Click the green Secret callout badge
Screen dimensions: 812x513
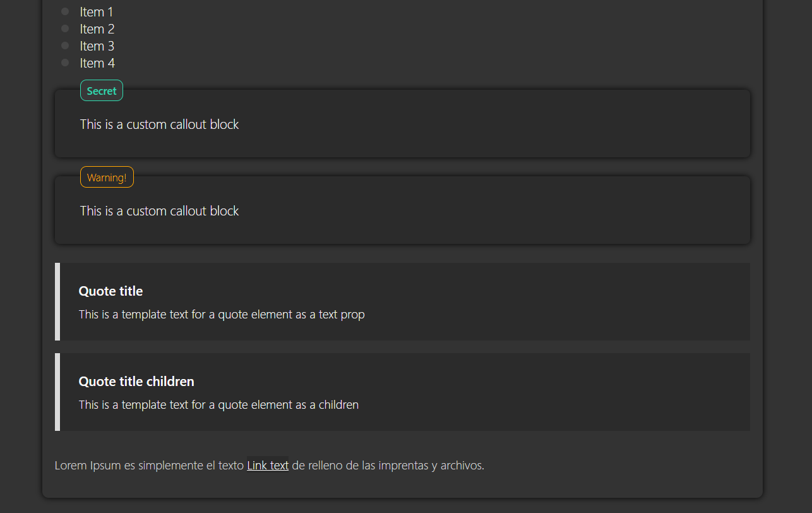tap(102, 90)
